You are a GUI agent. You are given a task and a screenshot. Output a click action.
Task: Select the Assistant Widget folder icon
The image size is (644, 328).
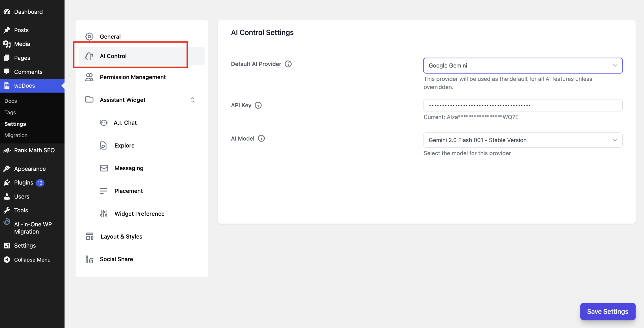click(x=89, y=100)
